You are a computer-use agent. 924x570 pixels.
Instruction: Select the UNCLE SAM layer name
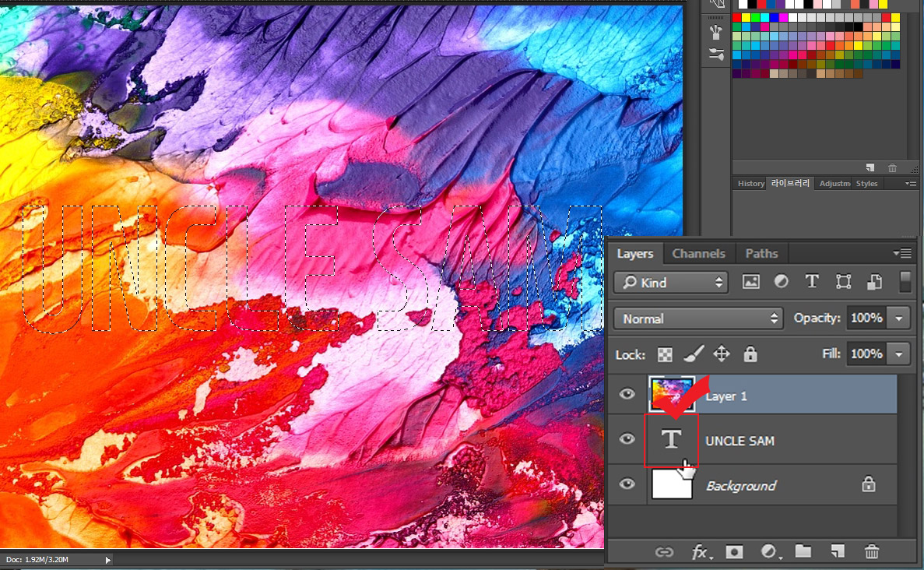tap(740, 441)
